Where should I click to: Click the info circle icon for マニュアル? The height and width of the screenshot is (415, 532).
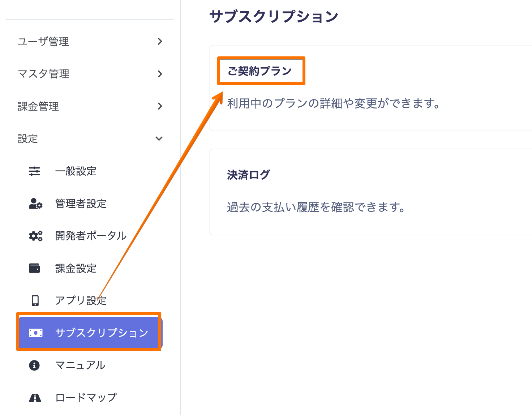click(34, 365)
